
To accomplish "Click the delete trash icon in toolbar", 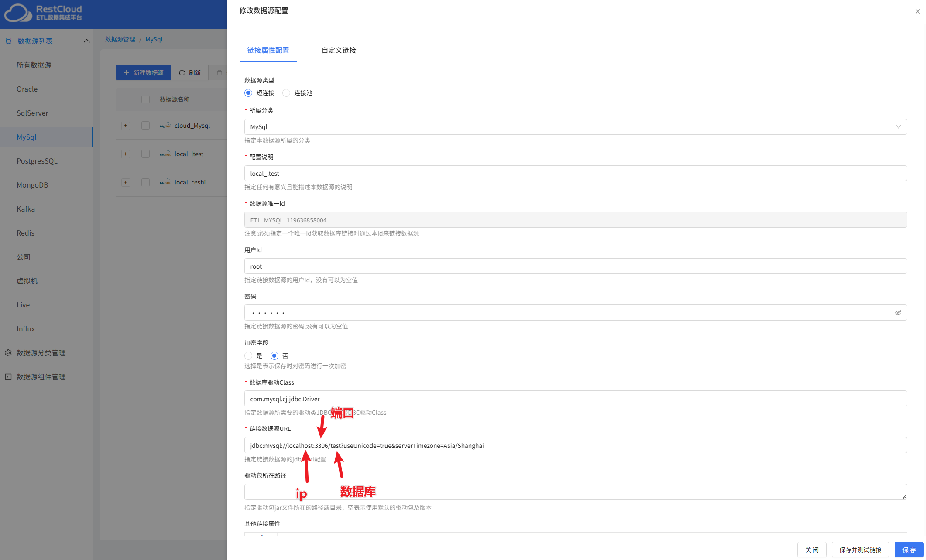I will point(219,73).
